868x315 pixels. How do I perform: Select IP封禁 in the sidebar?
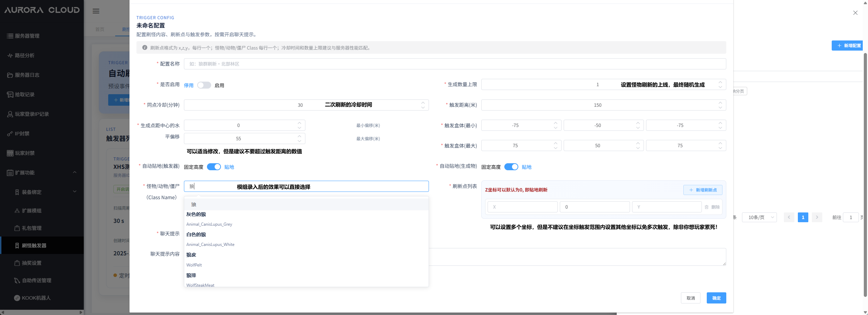(x=22, y=134)
